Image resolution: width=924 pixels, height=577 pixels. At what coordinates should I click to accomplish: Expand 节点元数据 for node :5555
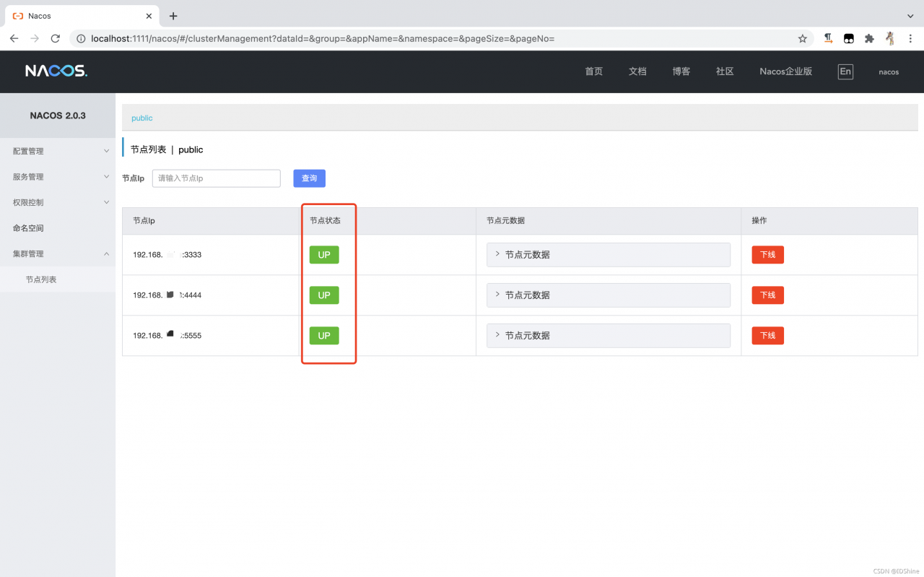pyautogui.click(x=609, y=336)
